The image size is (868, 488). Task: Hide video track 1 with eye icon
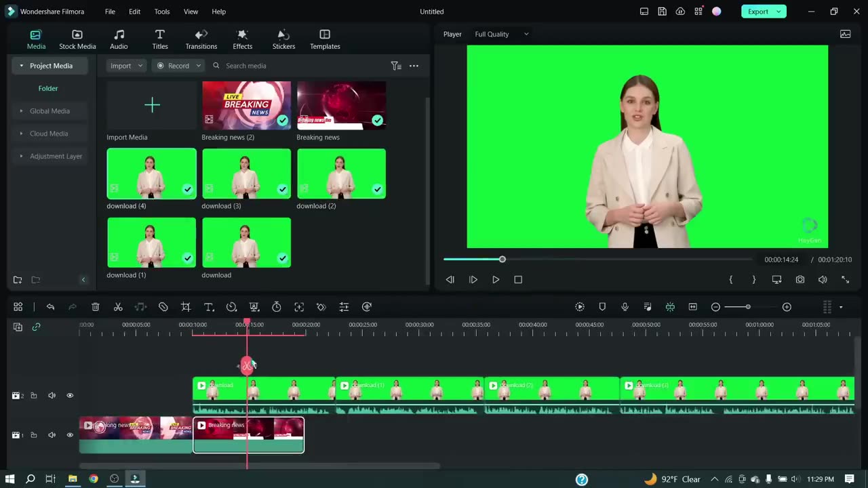coord(70,435)
